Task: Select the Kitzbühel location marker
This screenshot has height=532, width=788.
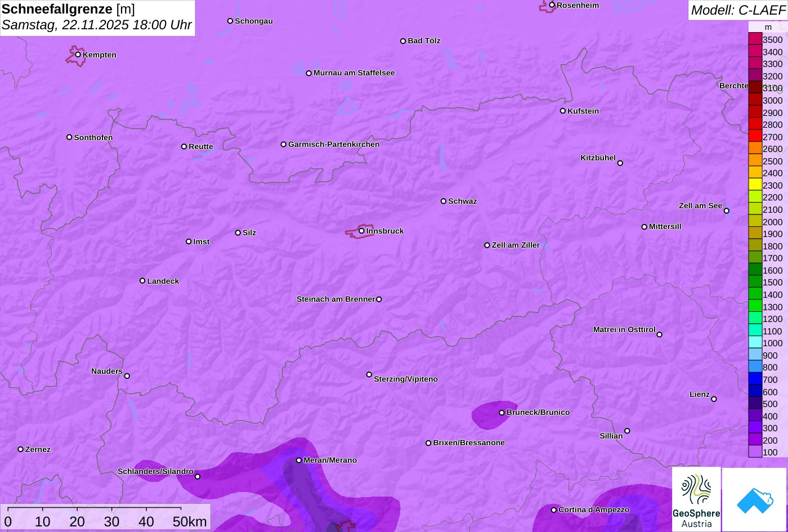Action: click(x=620, y=163)
